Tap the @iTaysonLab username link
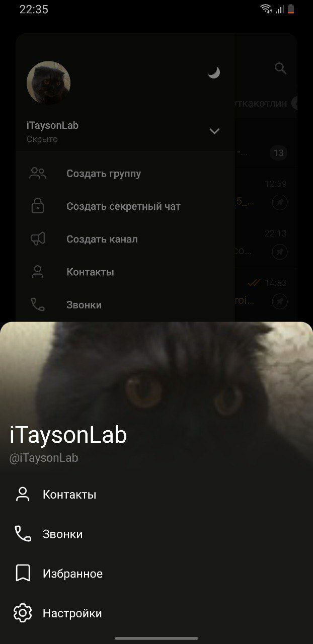The height and width of the screenshot is (644, 313). pyautogui.click(x=44, y=458)
